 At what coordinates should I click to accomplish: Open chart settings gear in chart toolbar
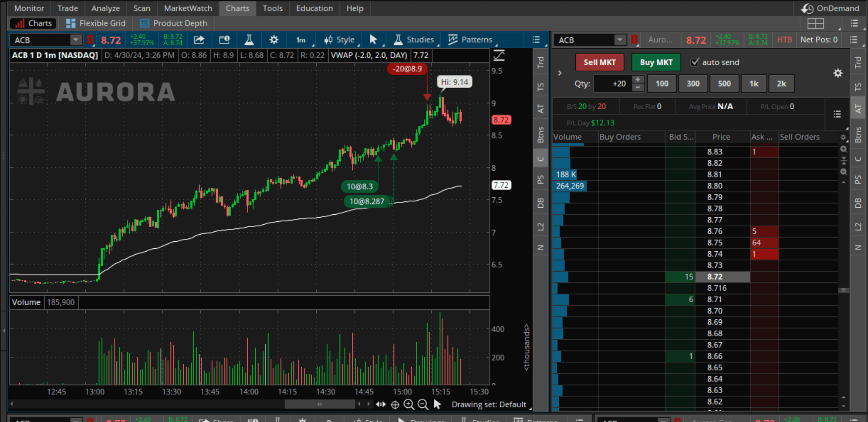(274, 40)
